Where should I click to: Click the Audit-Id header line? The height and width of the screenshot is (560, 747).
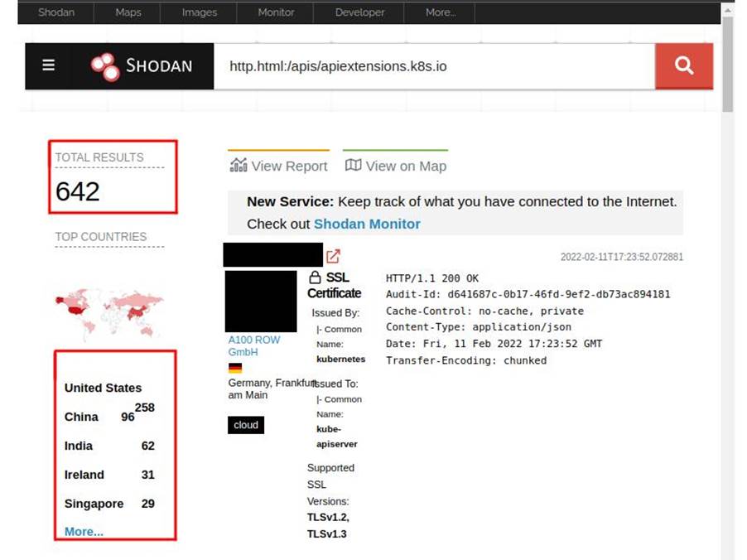(528, 295)
